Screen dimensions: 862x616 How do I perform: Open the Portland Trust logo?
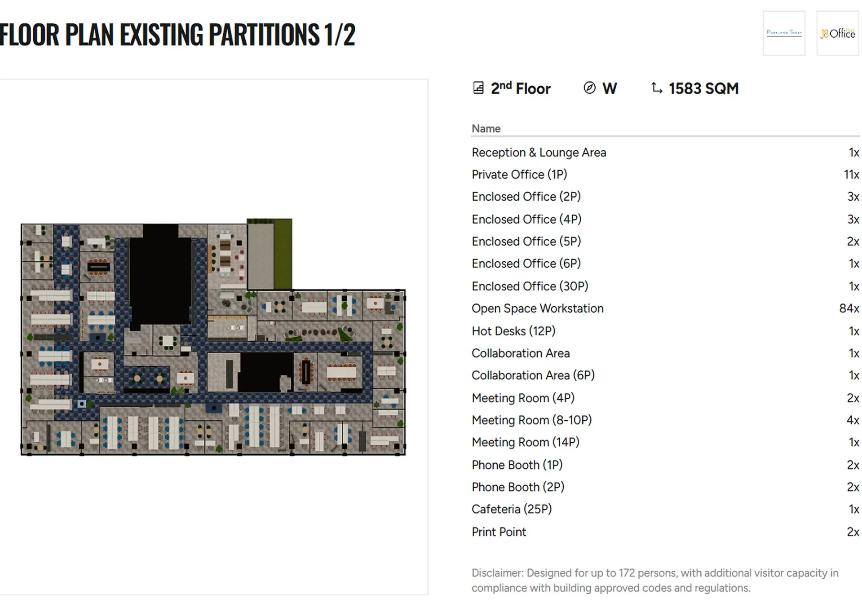pyautogui.click(x=784, y=33)
